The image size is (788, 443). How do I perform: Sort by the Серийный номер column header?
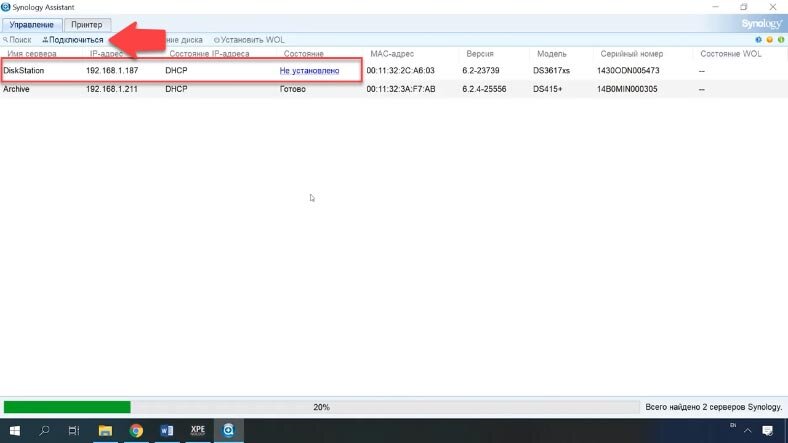pos(632,54)
